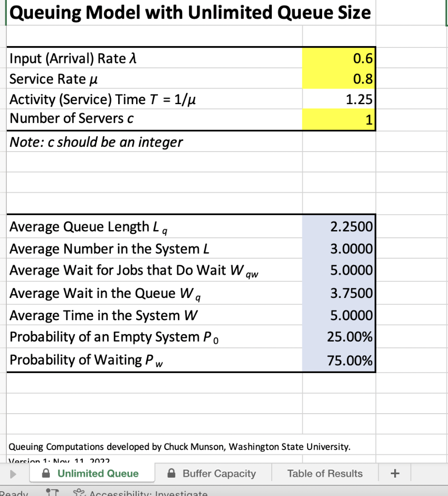The image size is (448, 496).
Task: Select the Average Queue Length result cell
Action: pos(339,226)
